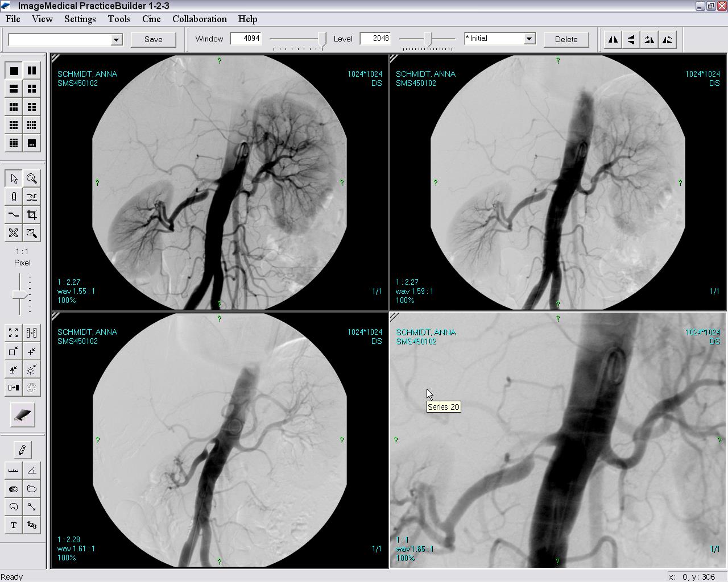
Task: Activate the crop tool
Action: point(32,215)
